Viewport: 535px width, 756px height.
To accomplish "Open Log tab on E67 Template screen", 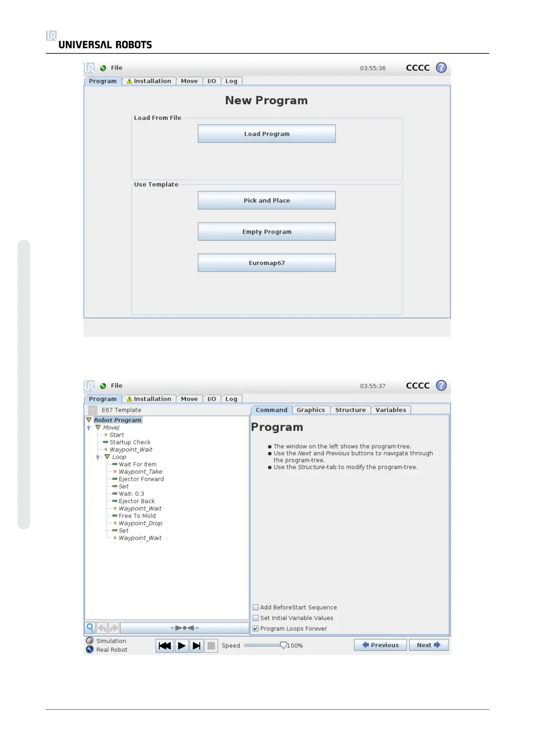I will click(x=231, y=399).
